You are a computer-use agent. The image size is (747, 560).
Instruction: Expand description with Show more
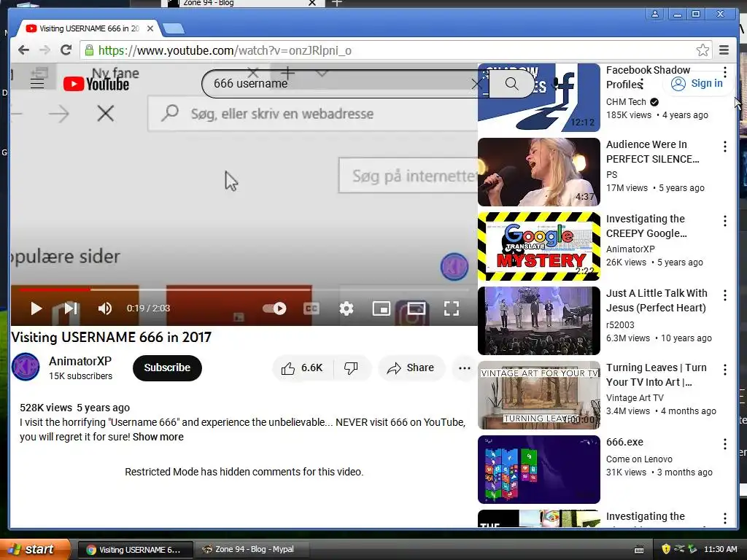click(x=158, y=437)
